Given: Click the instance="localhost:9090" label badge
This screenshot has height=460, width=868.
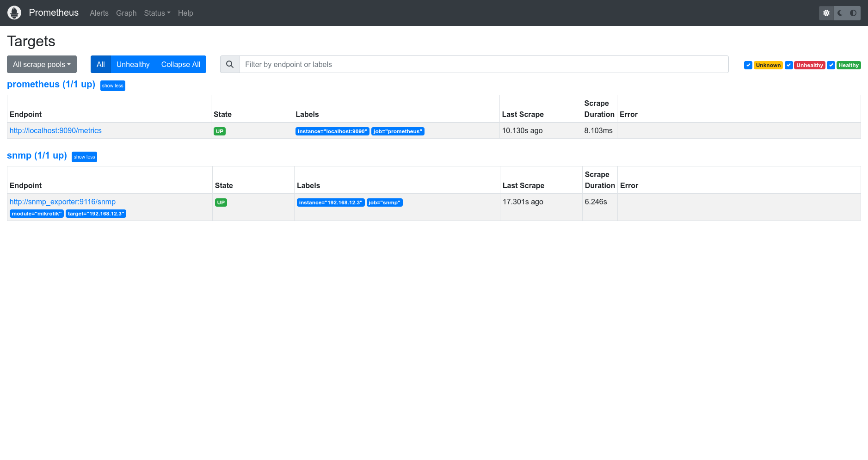Looking at the screenshot, I should click(332, 131).
